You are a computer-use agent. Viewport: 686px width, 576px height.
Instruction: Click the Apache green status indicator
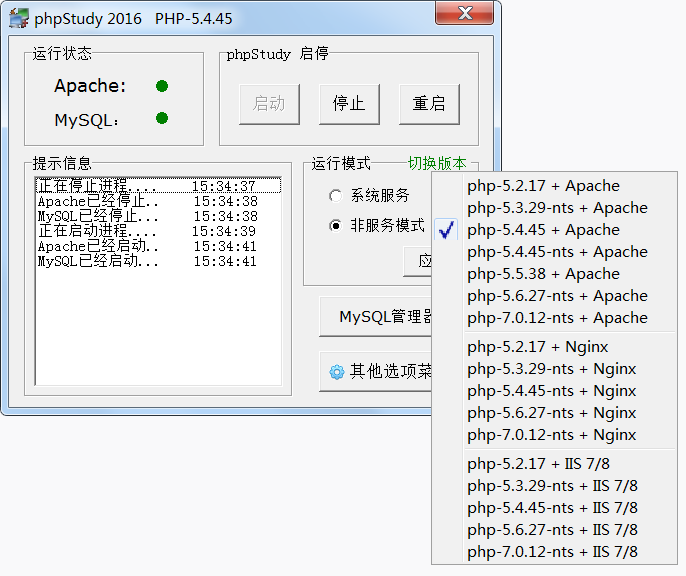coord(162,86)
